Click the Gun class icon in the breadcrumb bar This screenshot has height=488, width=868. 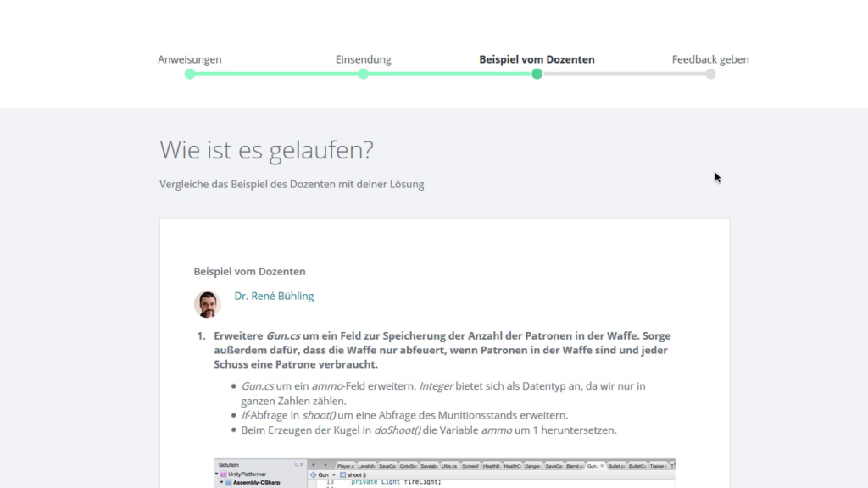click(314, 474)
